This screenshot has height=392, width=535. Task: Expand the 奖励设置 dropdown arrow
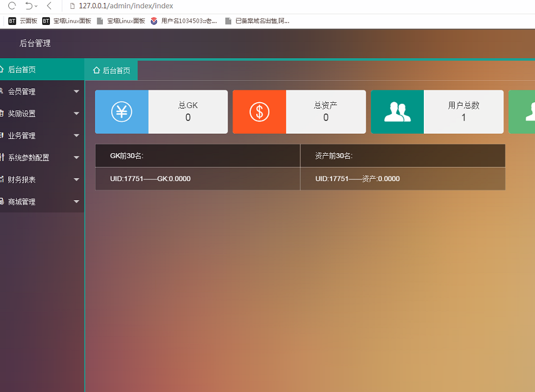[x=76, y=113]
